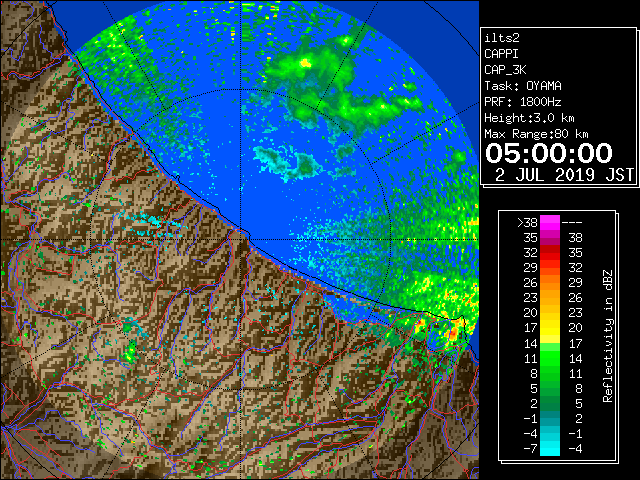Select the '2 JUL 2019 JST' date
Image resolution: width=640 pixels, height=480 pixels.
[x=564, y=175]
